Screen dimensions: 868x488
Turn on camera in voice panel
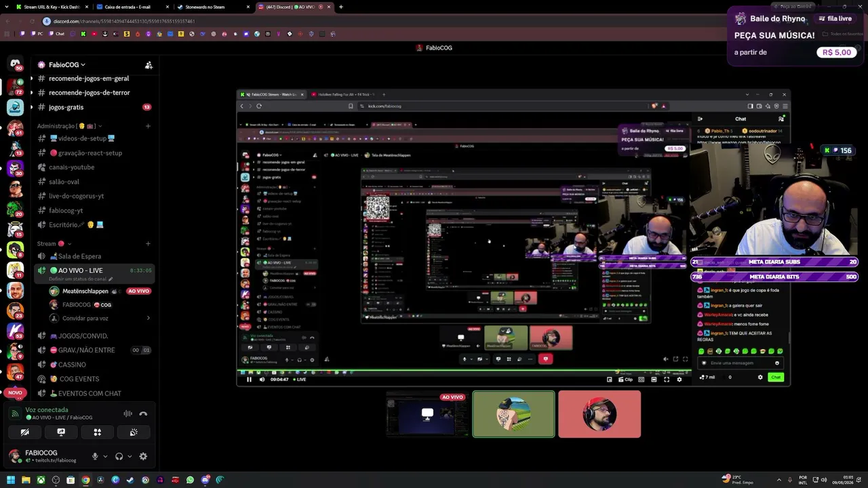25,432
